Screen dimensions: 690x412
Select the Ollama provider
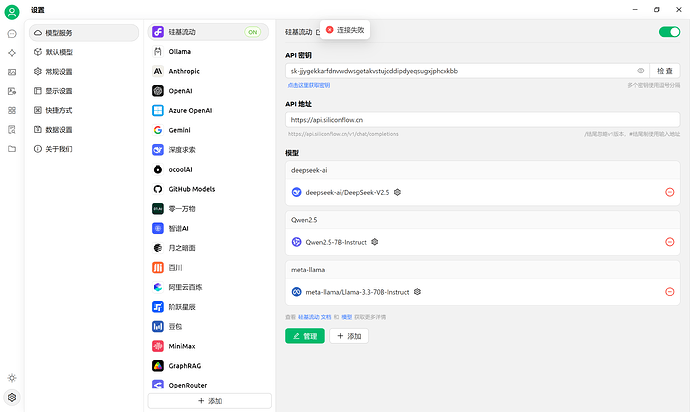(208, 52)
